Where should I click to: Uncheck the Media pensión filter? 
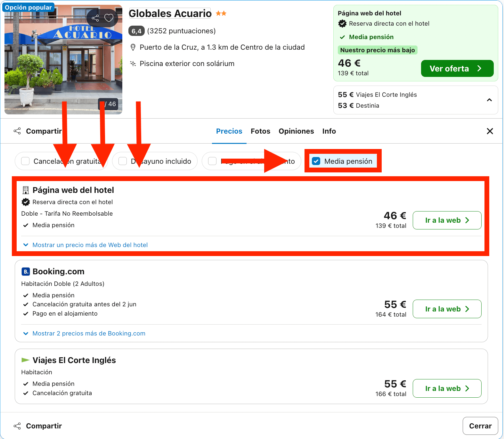tap(316, 161)
